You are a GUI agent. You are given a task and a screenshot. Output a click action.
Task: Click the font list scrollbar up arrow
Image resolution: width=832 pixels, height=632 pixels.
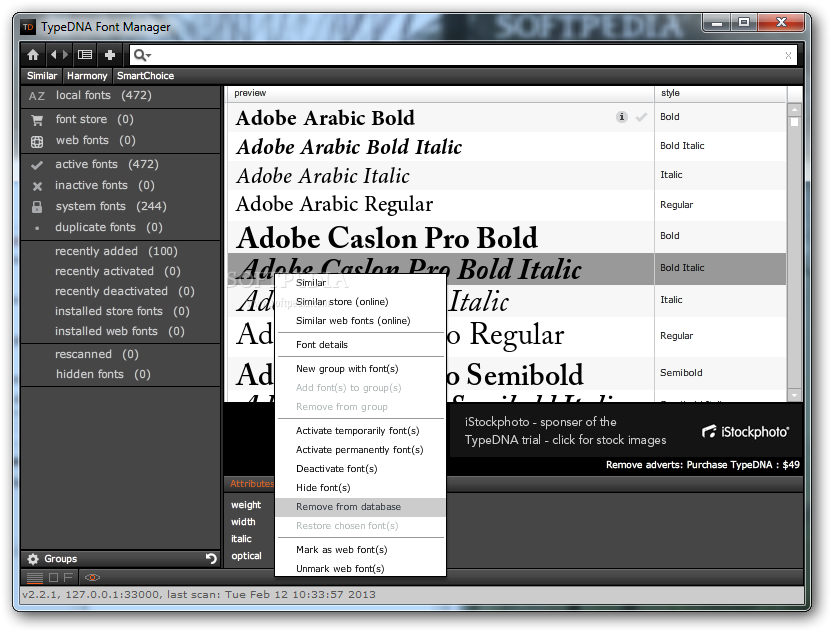pyautogui.click(x=794, y=110)
